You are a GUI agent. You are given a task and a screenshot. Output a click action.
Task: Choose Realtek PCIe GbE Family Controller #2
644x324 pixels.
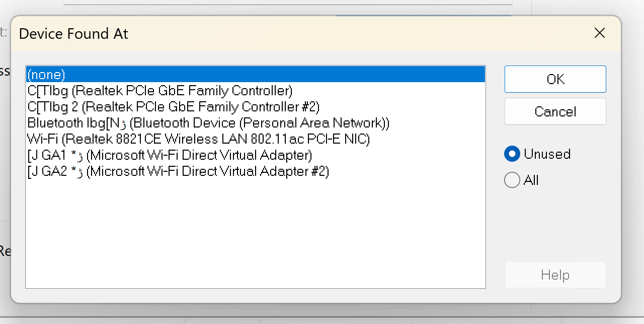174,107
